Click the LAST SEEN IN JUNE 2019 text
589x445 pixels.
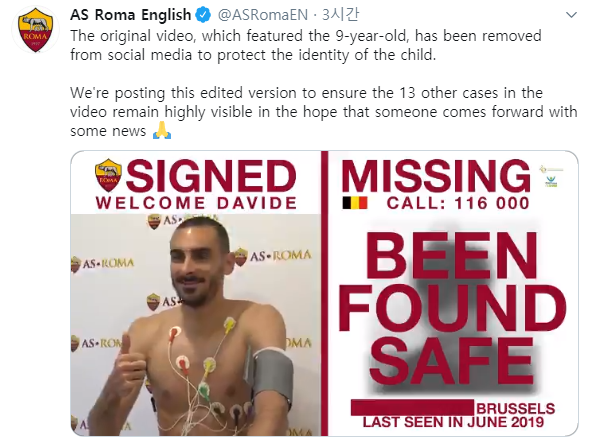pyautogui.click(x=453, y=422)
